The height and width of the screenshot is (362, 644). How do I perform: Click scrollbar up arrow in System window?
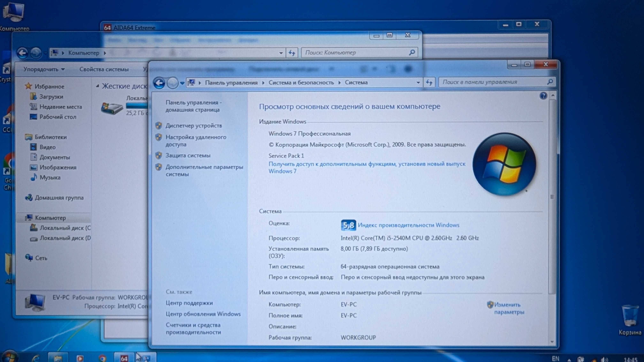pos(553,95)
